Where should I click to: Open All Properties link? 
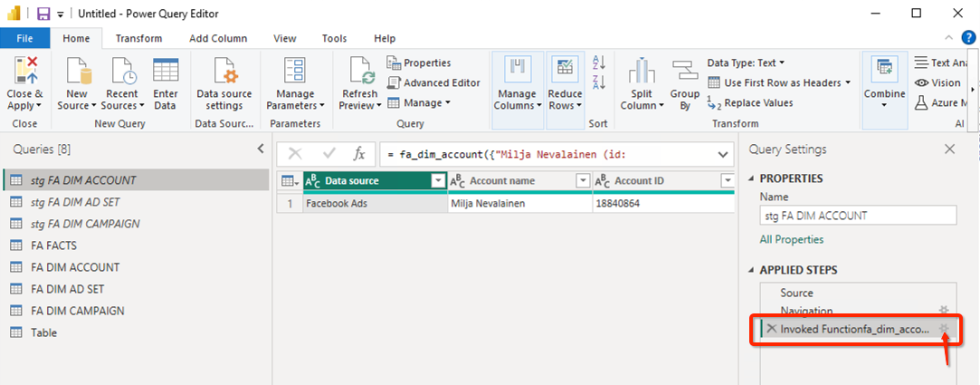[791, 239]
